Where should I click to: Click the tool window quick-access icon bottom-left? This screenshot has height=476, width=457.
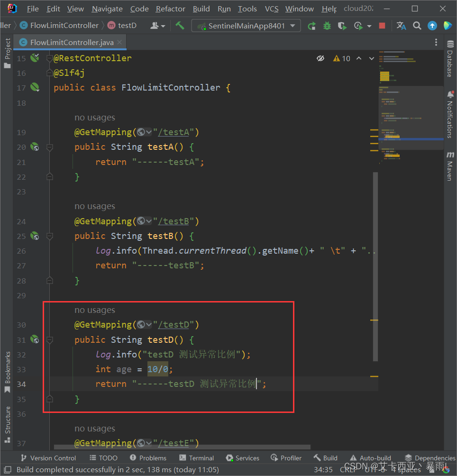coord(8,469)
